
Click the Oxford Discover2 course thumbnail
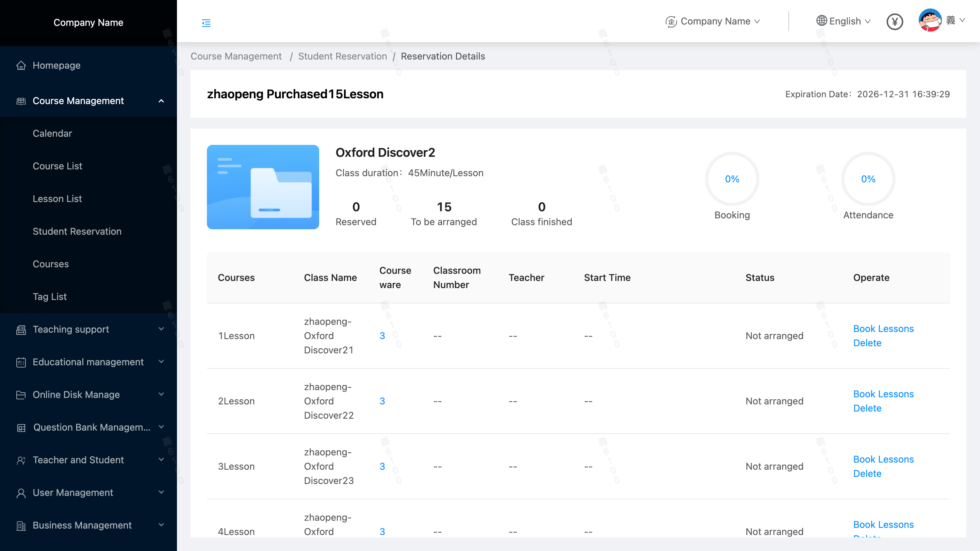pyautogui.click(x=263, y=187)
